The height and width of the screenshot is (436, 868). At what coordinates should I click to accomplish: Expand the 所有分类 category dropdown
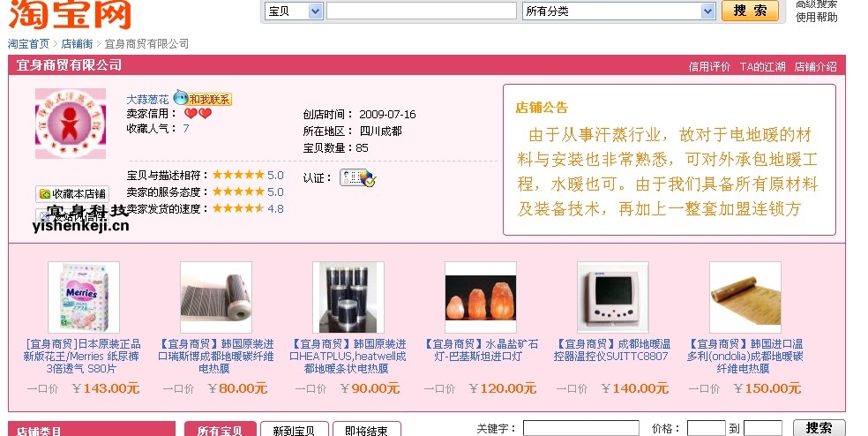point(618,11)
